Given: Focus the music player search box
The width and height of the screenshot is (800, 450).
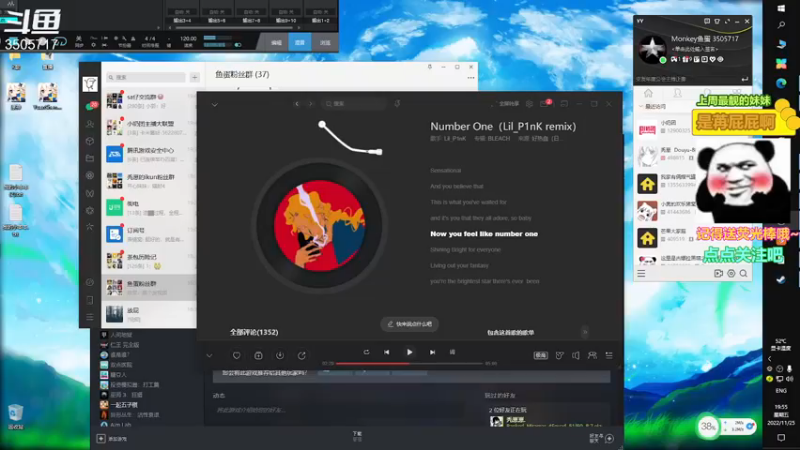Looking at the screenshot, I should coord(354,104).
